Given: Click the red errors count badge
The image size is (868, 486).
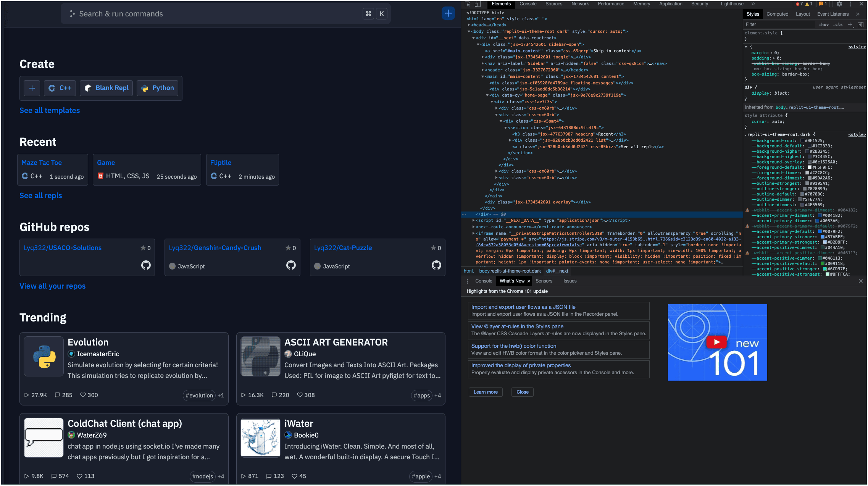Looking at the screenshot, I should point(799,4).
